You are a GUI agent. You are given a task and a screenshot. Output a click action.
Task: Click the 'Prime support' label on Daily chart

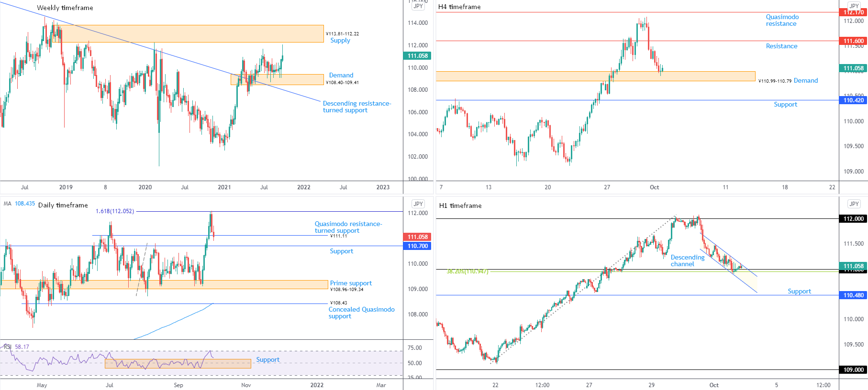tap(351, 283)
